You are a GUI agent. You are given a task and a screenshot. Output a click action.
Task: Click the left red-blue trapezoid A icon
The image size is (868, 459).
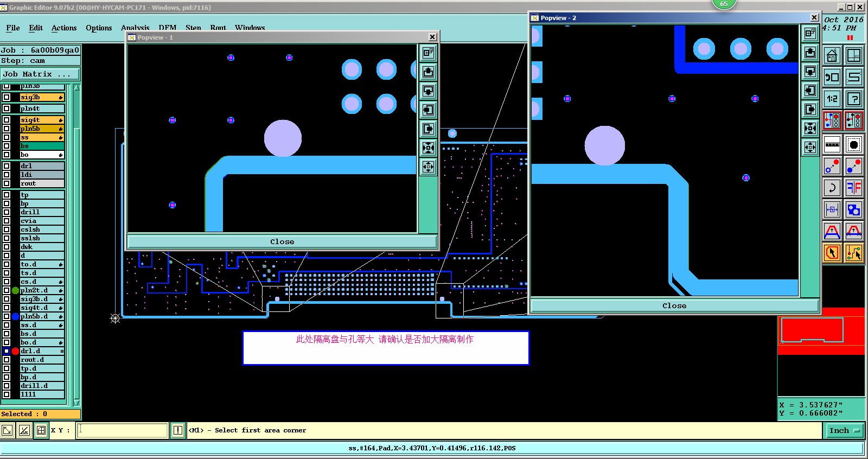pyautogui.click(x=832, y=231)
